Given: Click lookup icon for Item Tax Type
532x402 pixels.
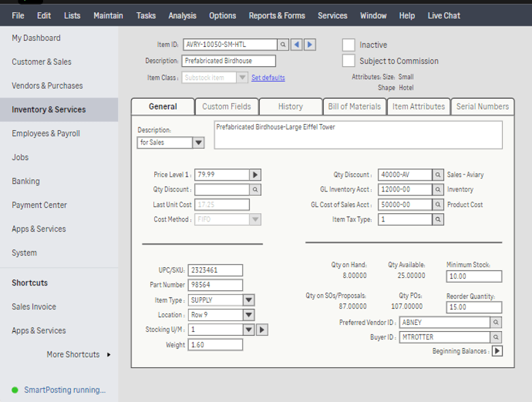Looking at the screenshot, I should [438, 219].
